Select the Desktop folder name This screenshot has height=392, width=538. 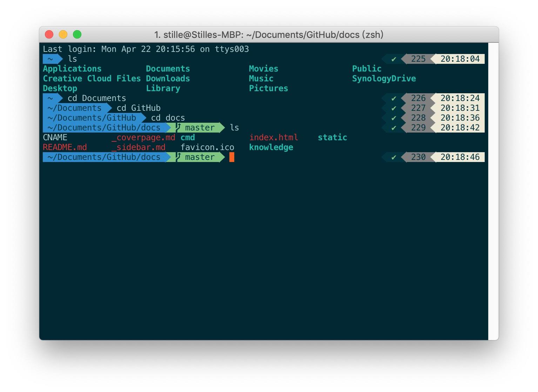(x=60, y=88)
